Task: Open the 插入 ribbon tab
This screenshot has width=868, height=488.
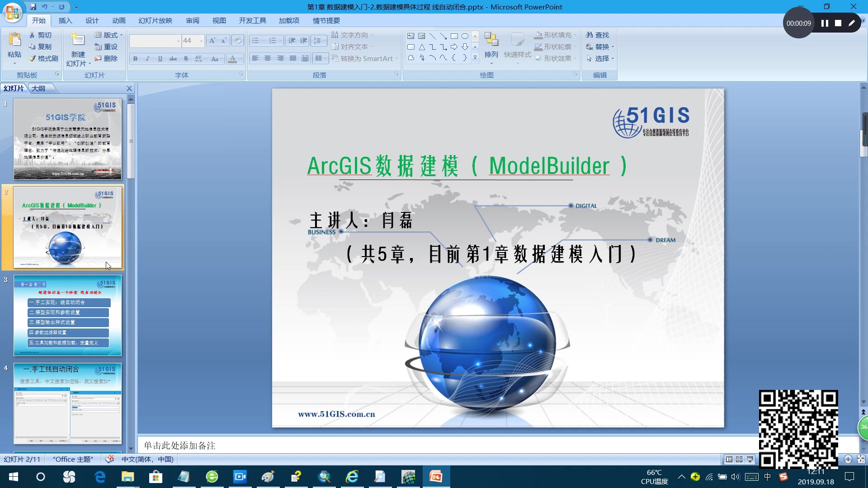Action: coord(65,20)
